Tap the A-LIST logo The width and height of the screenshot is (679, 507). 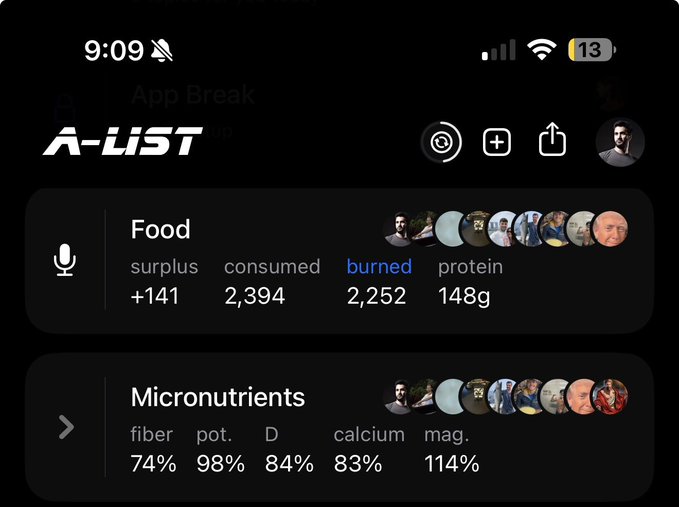click(123, 142)
